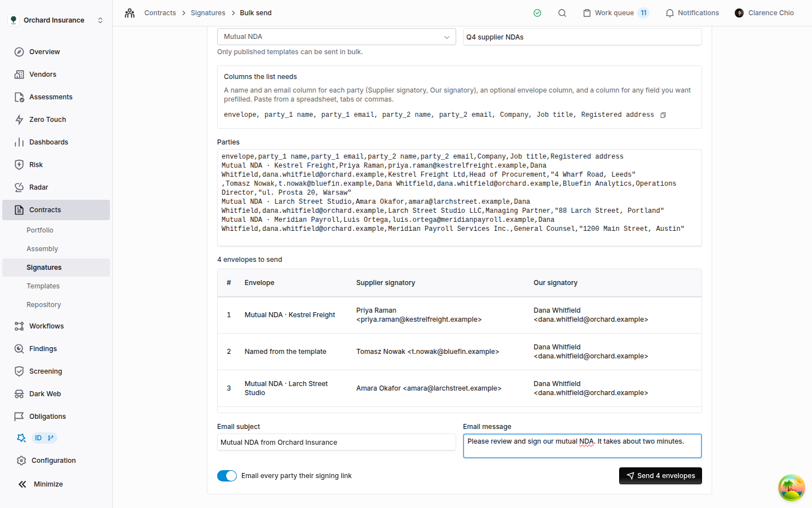812x508 pixels.
Task: Open the Workflows nodes icon
Action: [x=19, y=326]
